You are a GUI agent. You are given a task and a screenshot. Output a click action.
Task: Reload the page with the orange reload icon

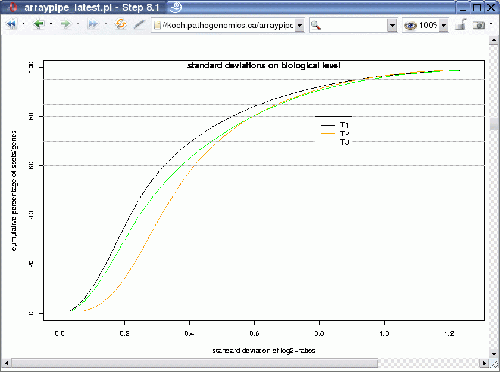click(121, 24)
